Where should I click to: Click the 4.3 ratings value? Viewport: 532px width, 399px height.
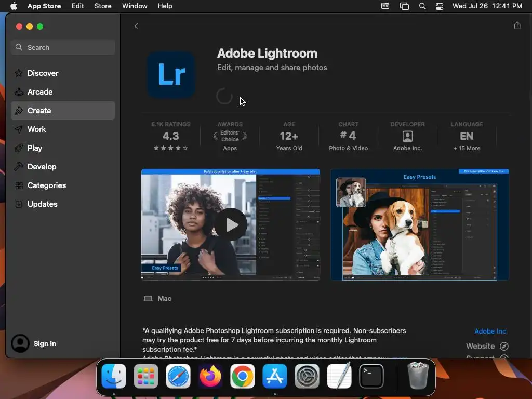click(170, 136)
